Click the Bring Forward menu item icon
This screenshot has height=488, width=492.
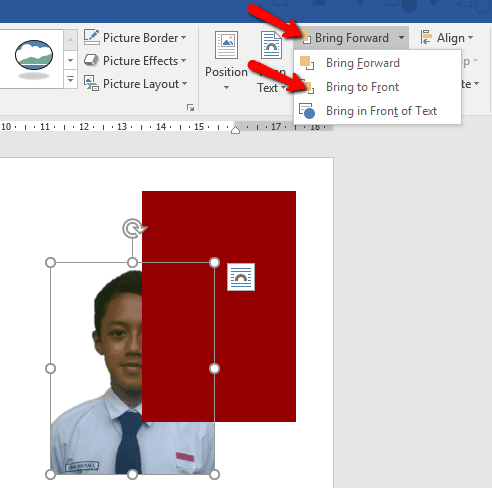(307, 63)
